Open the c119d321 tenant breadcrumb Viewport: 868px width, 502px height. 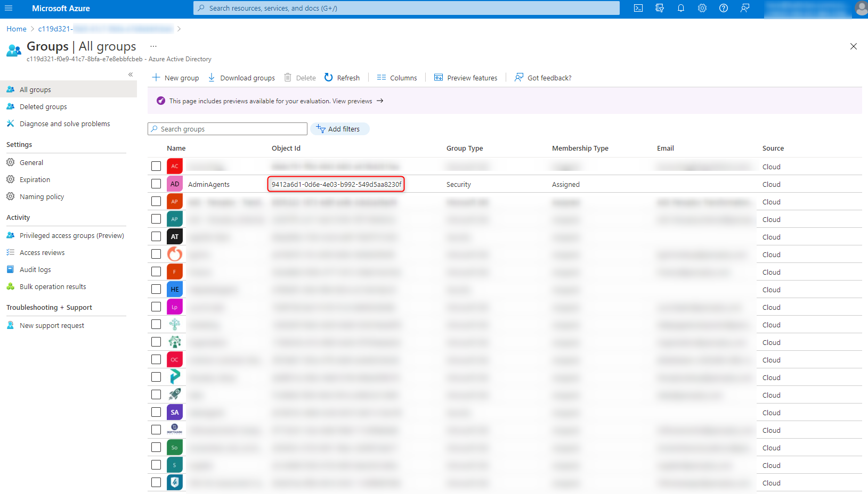click(106, 29)
